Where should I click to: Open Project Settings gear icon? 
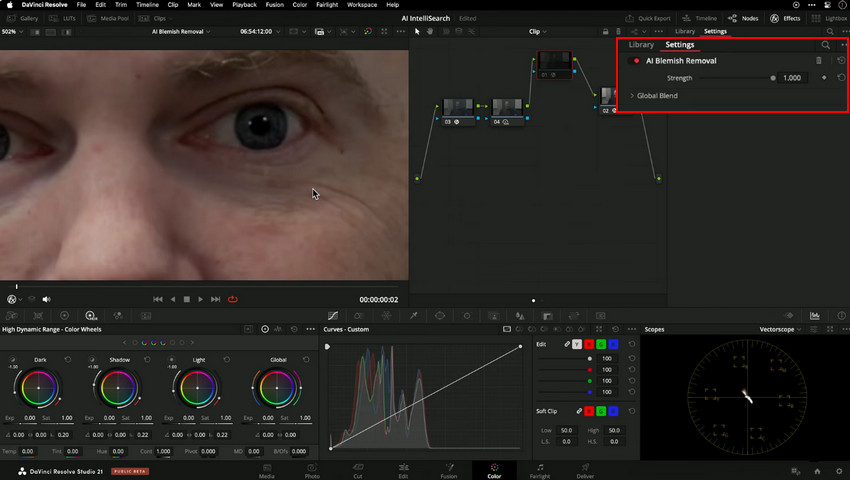(x=839, y=471)
